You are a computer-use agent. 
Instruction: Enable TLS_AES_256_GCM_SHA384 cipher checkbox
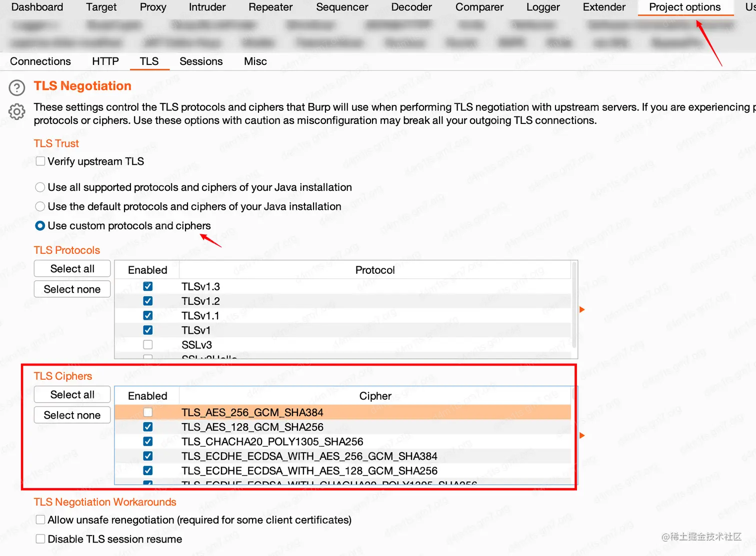point(147,412)
